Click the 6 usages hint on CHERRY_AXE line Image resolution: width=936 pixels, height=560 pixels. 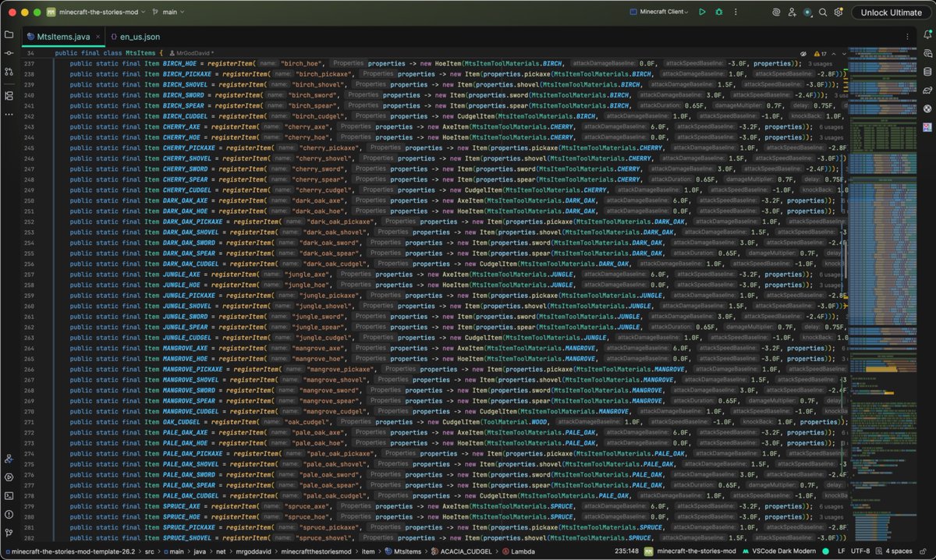[832, 126]
